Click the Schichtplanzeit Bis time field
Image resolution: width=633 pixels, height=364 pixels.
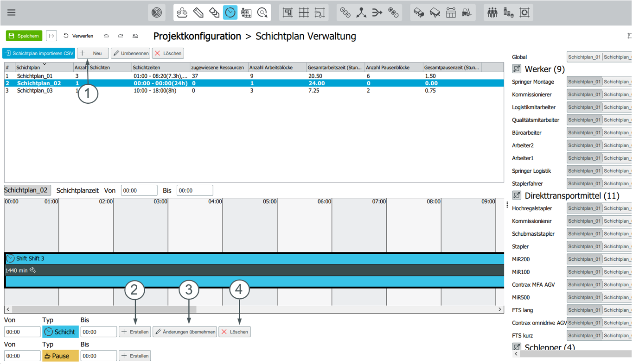coord(195,190)
